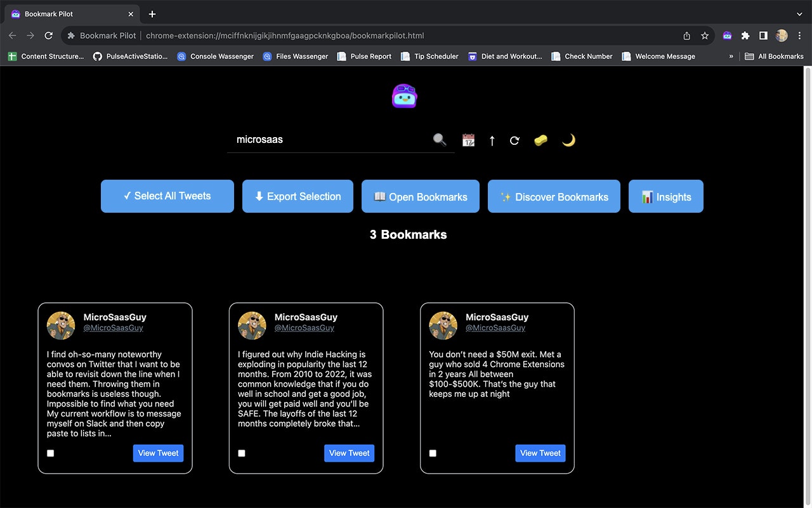Click the address bar URL

[x=285, y=36]
